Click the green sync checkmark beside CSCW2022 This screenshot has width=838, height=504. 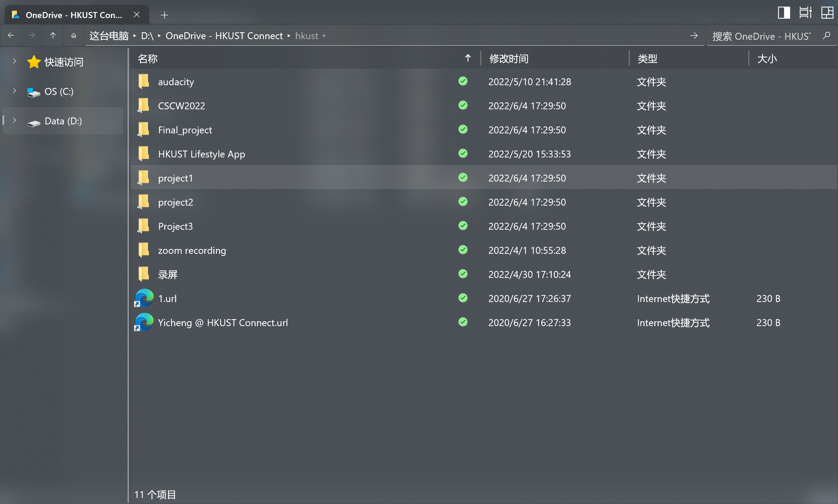pos(463,105)
